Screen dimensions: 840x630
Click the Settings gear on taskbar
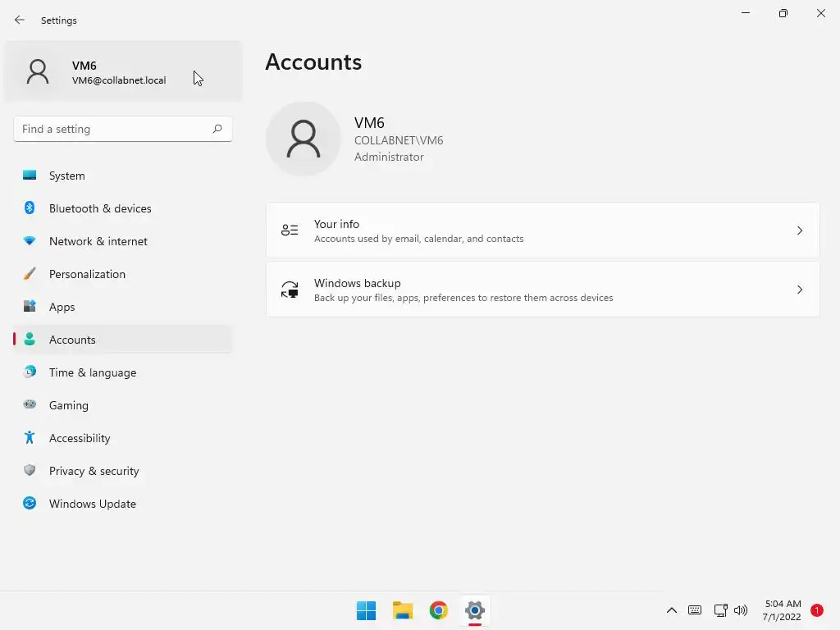pyautogui.click(x=475, y=610)
